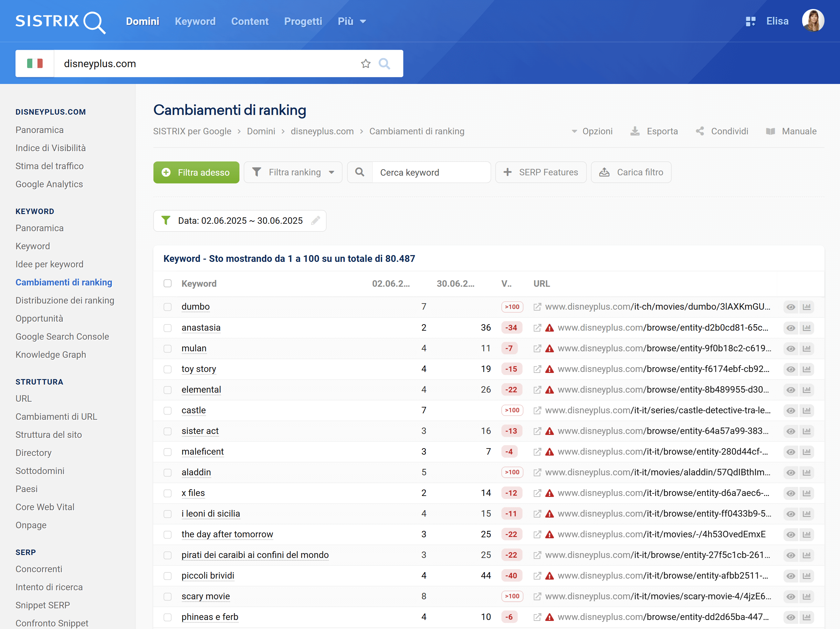The width and height of the screenshot is (840, 629).
Task: Open external link icon for dumbo URL
Action: [x=537, y=307]
